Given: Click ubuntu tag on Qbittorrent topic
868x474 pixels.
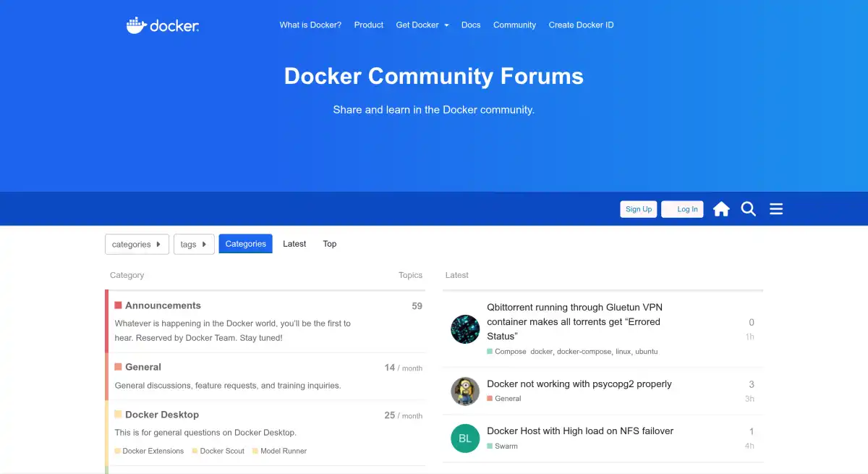Looking at the screenshot, I should coord(647,352).
